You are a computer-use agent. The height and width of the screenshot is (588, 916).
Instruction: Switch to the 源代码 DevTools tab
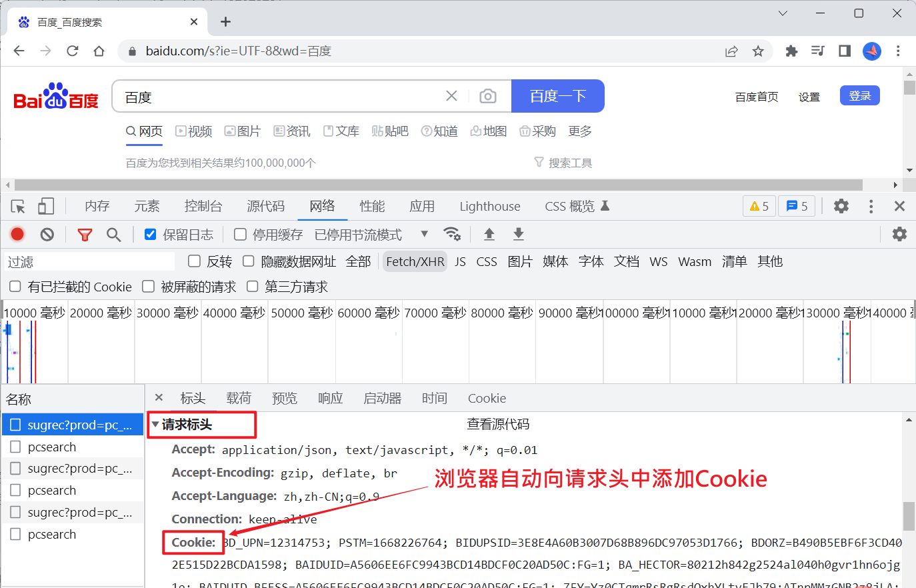[266, 206]
